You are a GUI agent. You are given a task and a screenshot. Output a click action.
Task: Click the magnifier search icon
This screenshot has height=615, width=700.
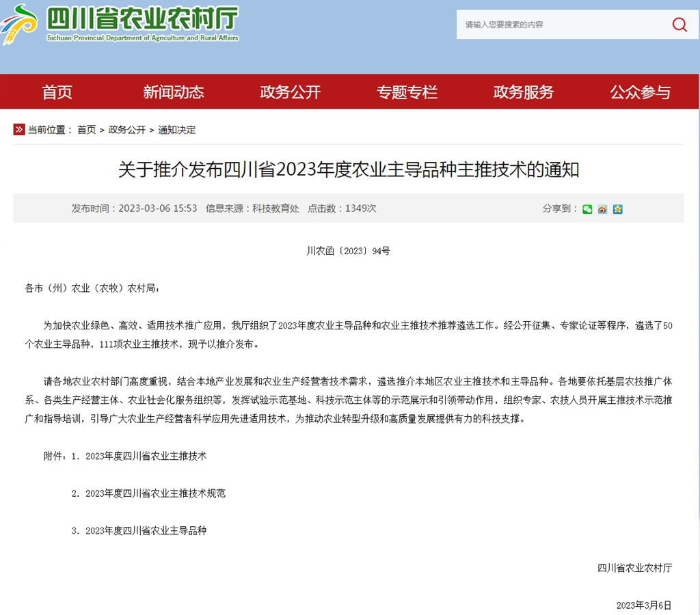679,25
